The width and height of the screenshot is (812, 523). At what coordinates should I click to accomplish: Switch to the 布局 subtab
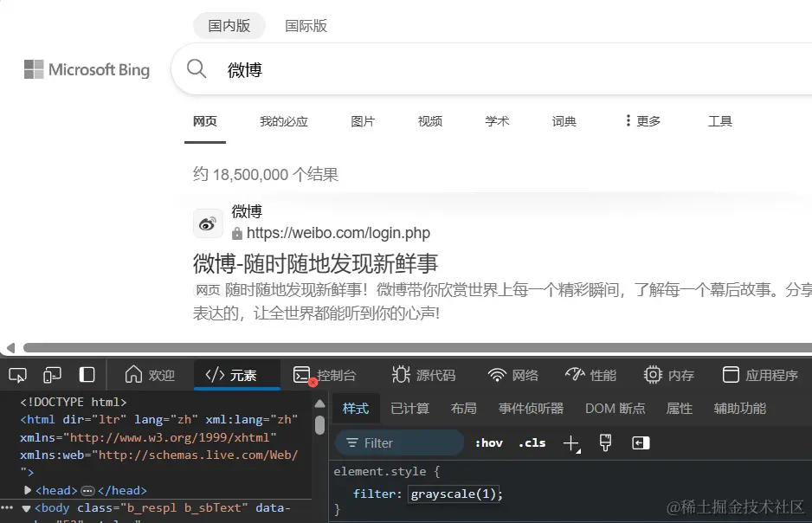(463, 409)
